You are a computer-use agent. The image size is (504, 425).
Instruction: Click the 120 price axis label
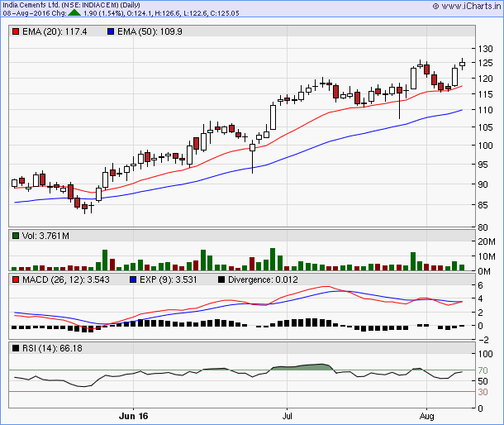coord(485,79)
